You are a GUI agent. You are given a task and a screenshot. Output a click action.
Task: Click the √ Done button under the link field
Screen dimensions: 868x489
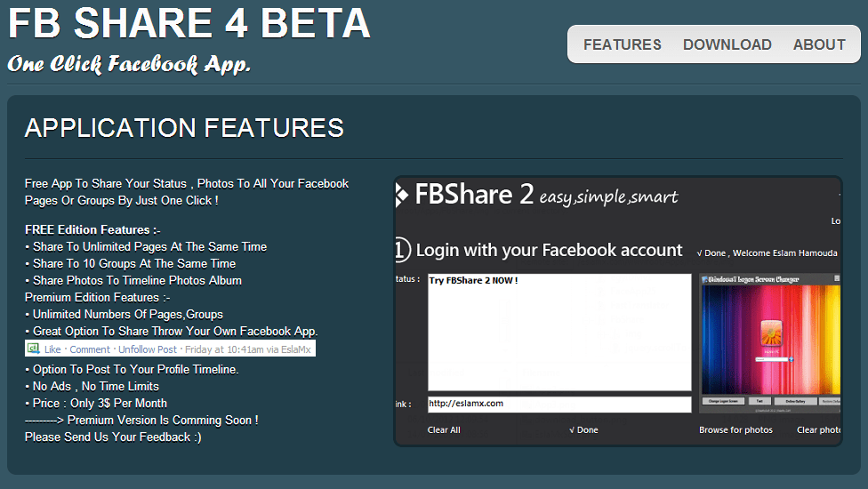pyautogui.click(x=583, y=429)
